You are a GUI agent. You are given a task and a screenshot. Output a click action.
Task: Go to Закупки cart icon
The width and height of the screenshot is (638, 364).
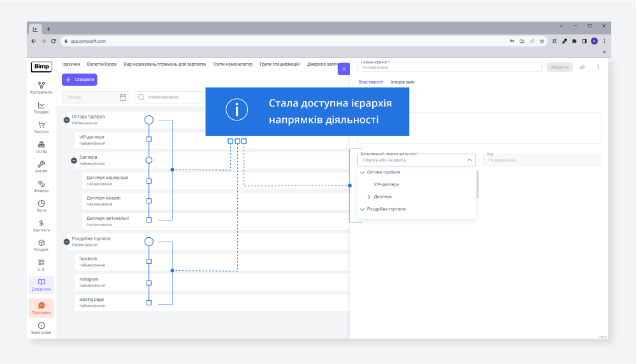pos(41,127)
